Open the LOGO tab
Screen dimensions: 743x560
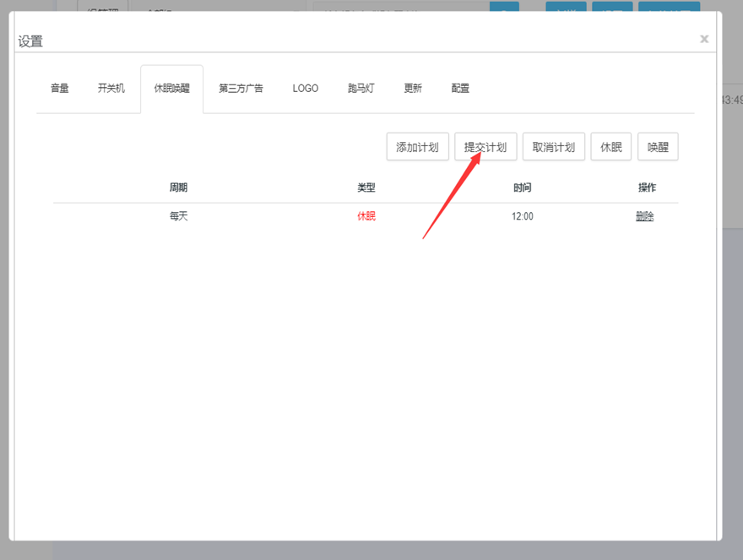[x=306, y=88]
